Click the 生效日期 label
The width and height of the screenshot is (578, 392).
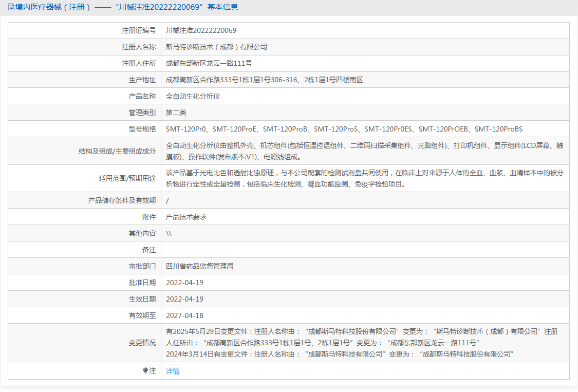point(142,299)
